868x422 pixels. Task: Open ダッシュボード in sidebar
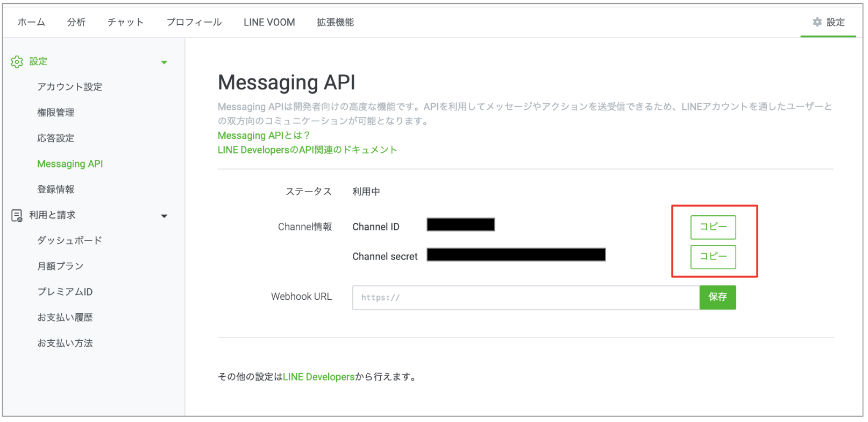70,241
